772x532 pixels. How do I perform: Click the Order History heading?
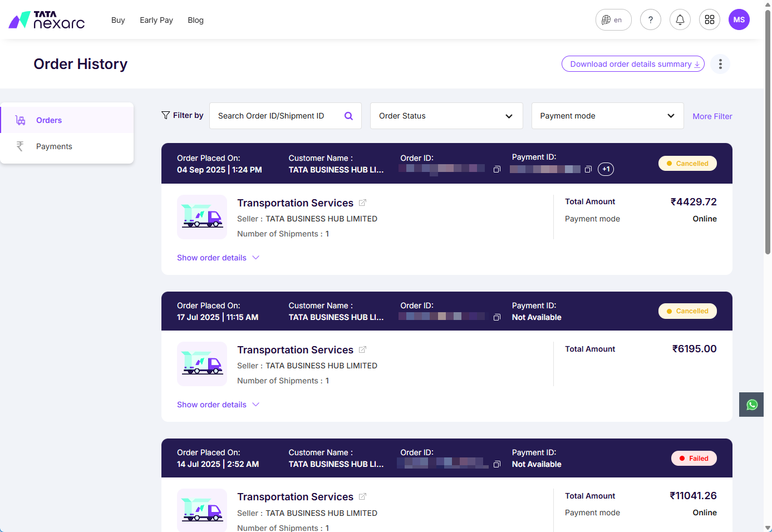[x=81, y=64]
